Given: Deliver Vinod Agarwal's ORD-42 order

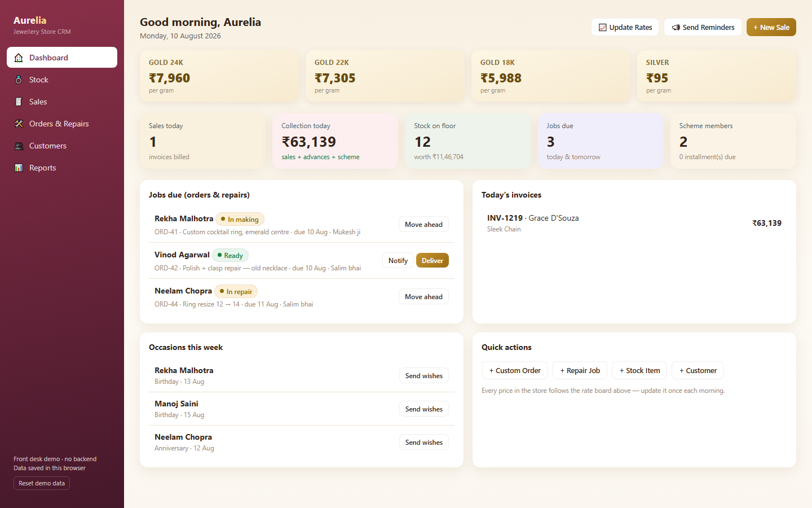Looking at the screenshot, I should click(433, 260).
